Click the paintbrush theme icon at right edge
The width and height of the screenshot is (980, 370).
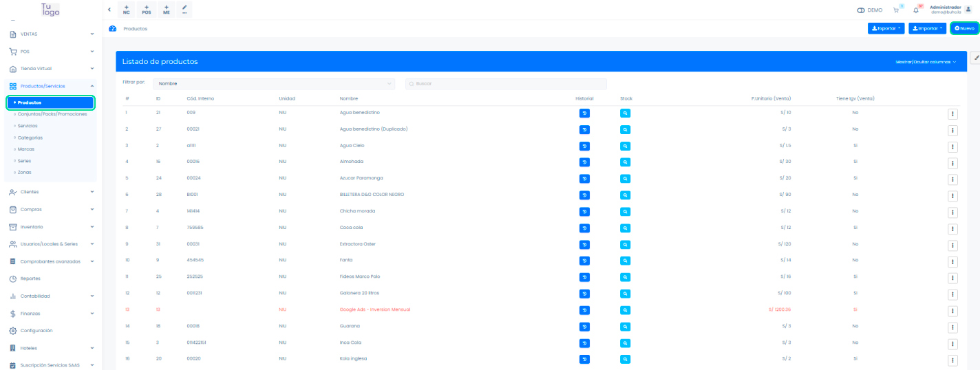[975, 58]
